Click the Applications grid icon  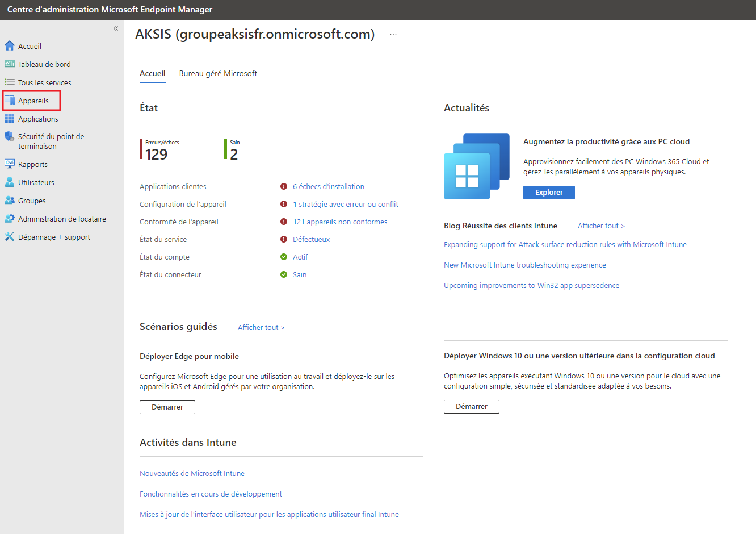(10, 119)
